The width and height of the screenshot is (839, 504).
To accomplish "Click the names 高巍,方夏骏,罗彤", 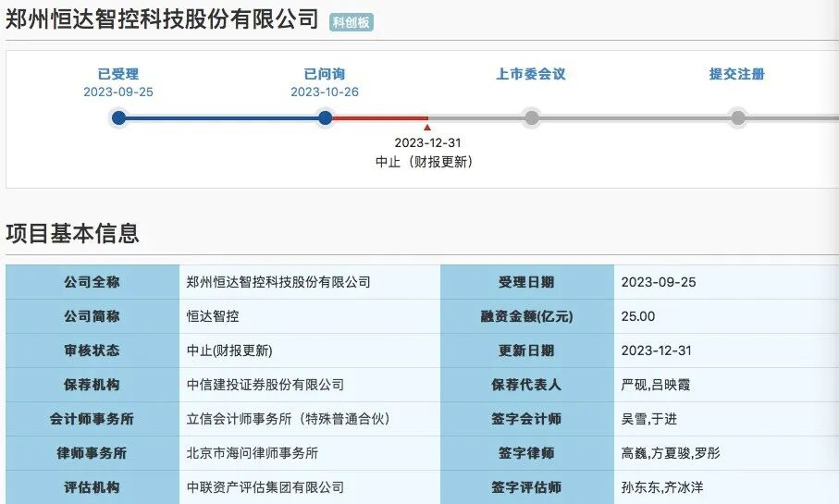I will [x=671, y=453].
